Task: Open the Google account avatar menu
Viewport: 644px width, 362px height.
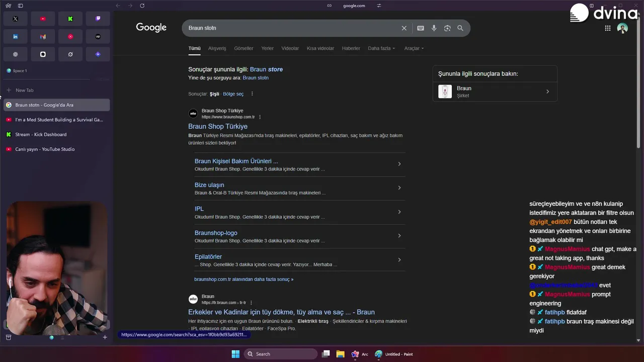Action: click(x=622, y=28)
